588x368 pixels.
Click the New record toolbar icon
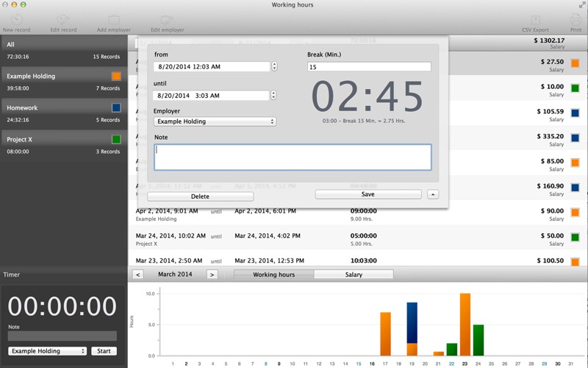coord(16,20)
